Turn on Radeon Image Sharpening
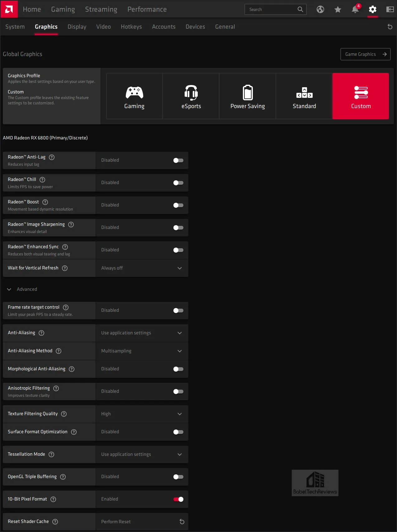The height and width of the screenshot is (532, 397). pos(178,228)
